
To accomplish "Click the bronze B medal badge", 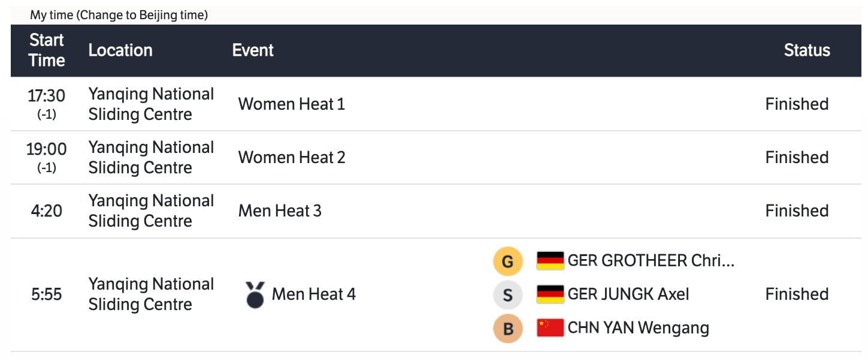I will pyautogui.click(x=507, y=329).
